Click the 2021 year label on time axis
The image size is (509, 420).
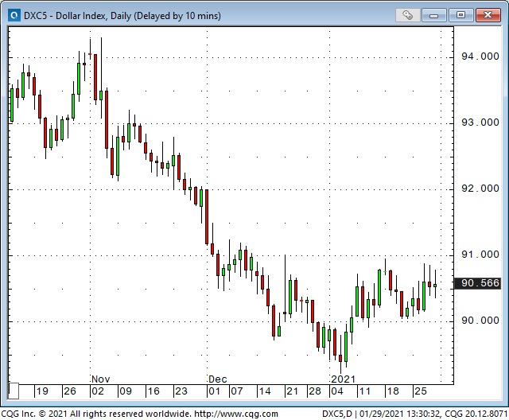(343, 379)
